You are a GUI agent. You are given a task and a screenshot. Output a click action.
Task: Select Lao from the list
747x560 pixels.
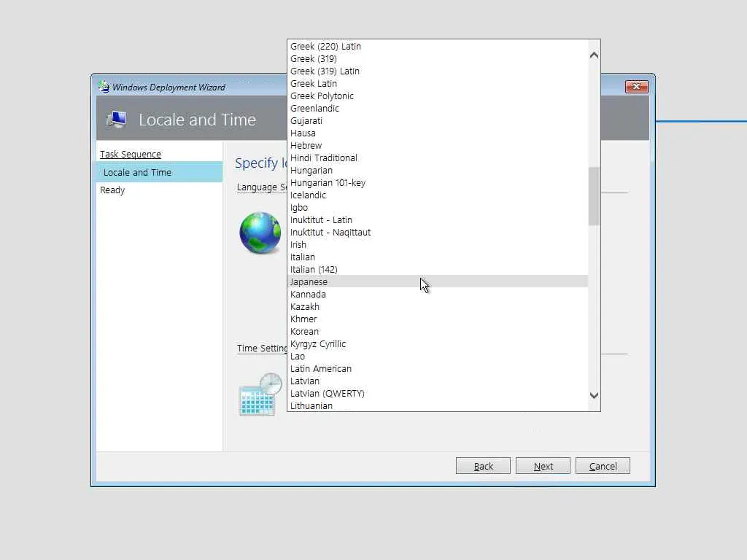point(438,356)
